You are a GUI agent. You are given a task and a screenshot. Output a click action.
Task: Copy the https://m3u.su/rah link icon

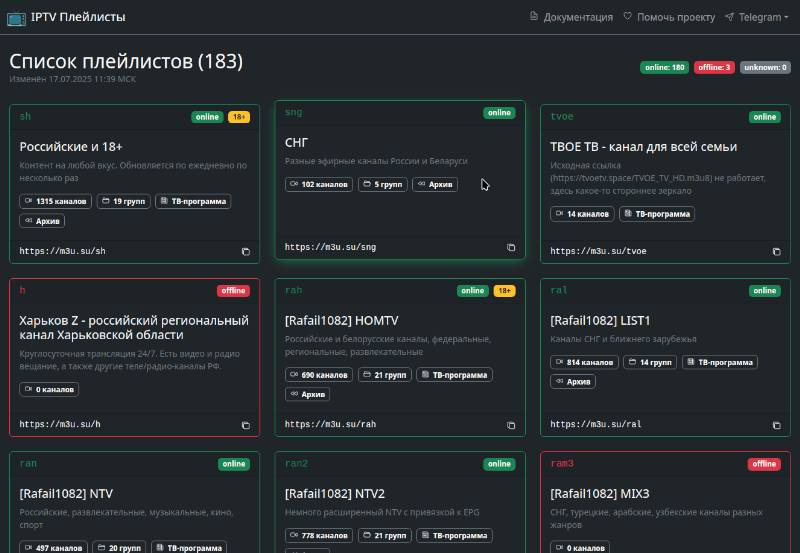click(511, 425)
